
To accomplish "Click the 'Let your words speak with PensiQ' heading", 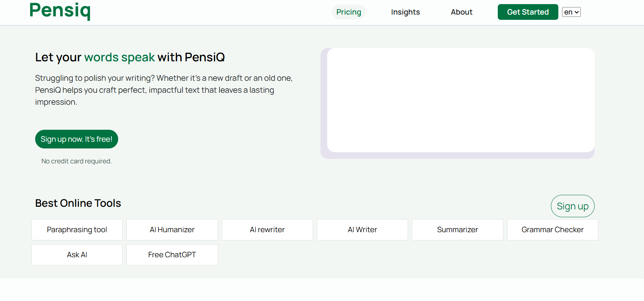I will click(x=130, y=57).
